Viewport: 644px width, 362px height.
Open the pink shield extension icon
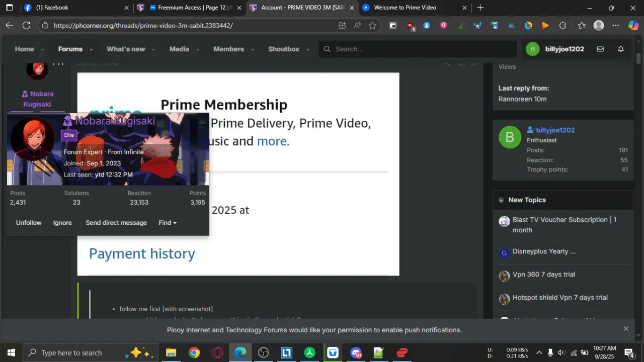444,26
